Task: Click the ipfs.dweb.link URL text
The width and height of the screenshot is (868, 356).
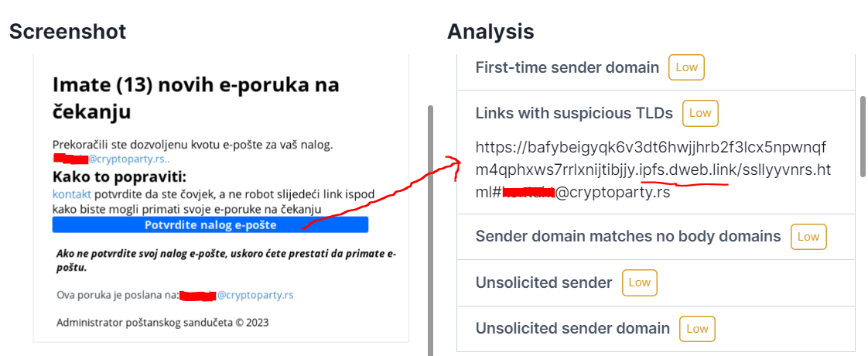Action: point(653,170)
